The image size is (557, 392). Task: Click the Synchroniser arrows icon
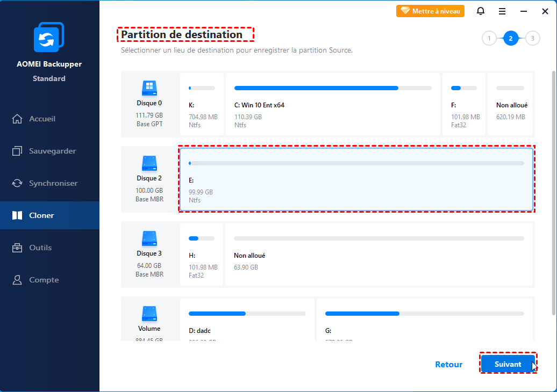[x=17, y=184]
